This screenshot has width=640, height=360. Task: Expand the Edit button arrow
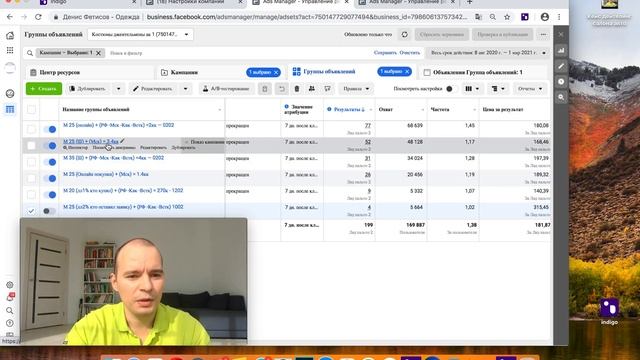coord(185,89)
